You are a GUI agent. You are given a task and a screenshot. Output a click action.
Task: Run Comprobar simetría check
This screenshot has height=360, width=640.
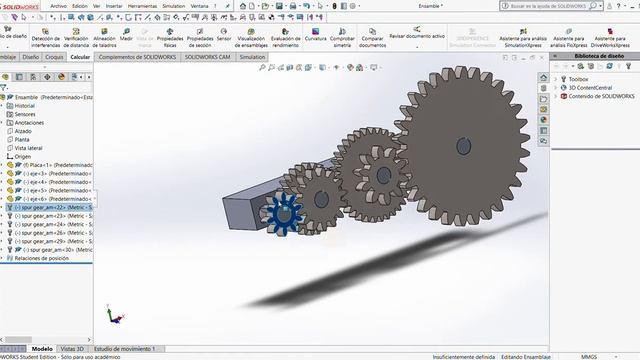tap(342, 38)
